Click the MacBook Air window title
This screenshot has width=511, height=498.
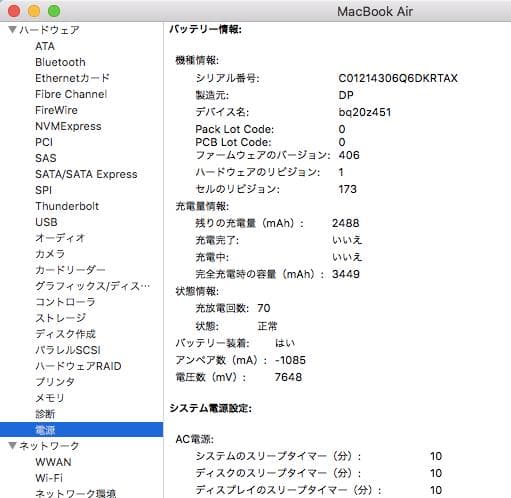[x=375, y=11]
